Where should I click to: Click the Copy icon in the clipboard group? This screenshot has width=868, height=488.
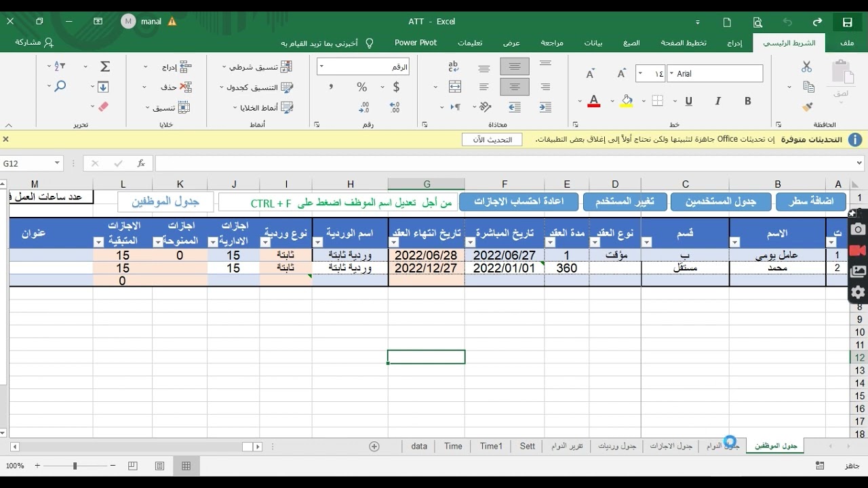pyautogui.click(x=808, y=87)
